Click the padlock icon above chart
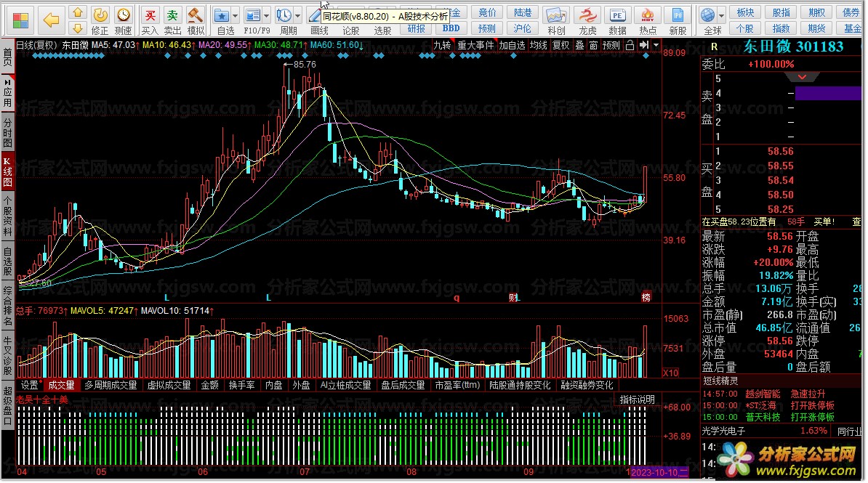868x483 pixels. [630, 45]
